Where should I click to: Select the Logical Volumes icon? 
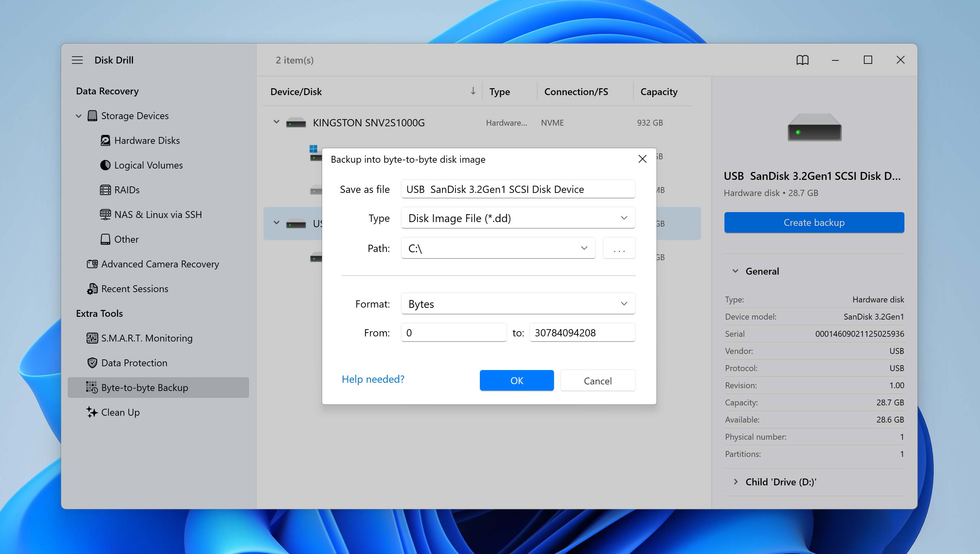click(105, 165)
